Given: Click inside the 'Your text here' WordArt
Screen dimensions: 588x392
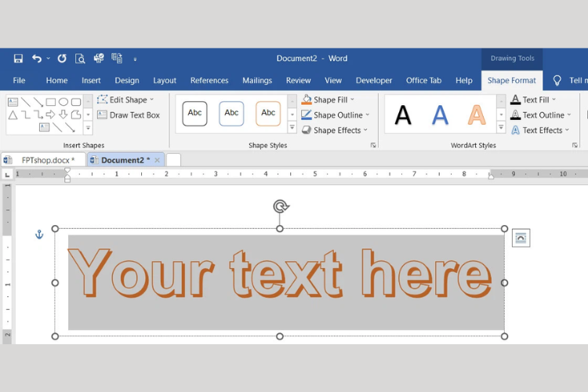Looking at the screenshot, I should pos(280,274).
